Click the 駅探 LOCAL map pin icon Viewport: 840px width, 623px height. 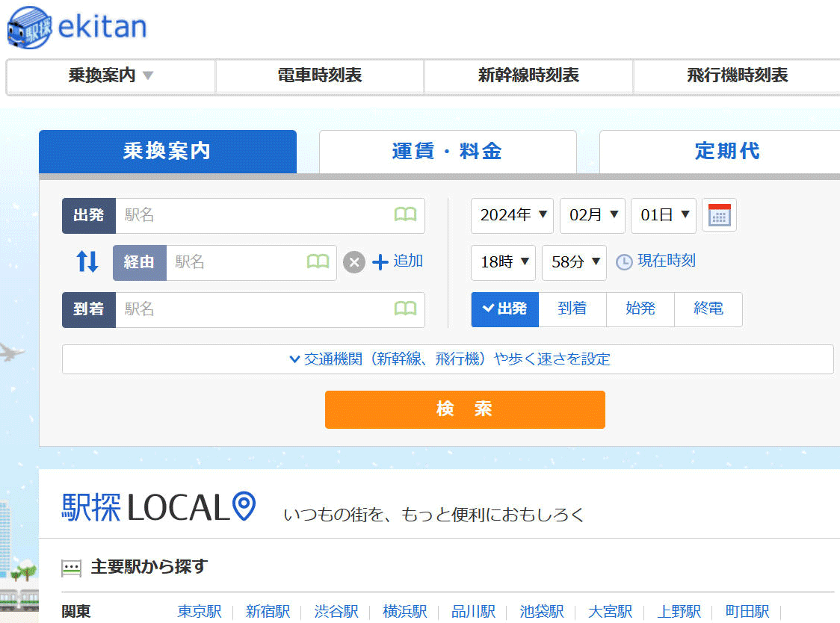[x=244, y=506]
